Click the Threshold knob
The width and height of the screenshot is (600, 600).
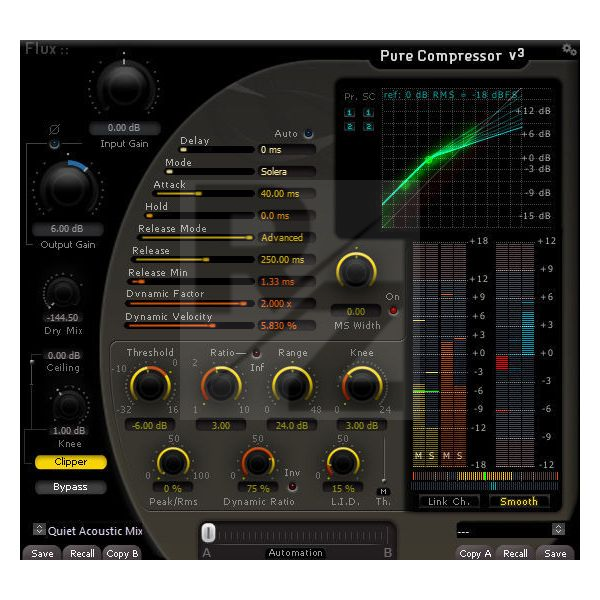coord(150,385)
